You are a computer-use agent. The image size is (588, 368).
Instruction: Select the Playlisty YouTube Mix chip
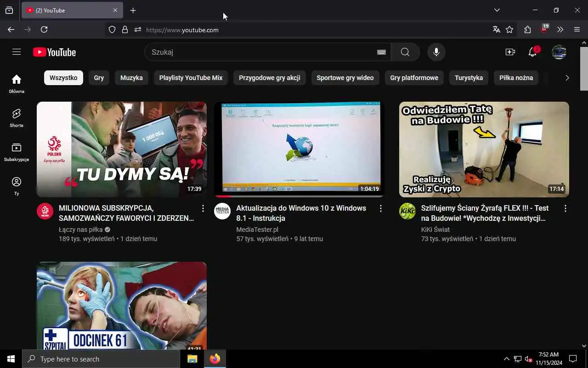[x=191, y=78]
